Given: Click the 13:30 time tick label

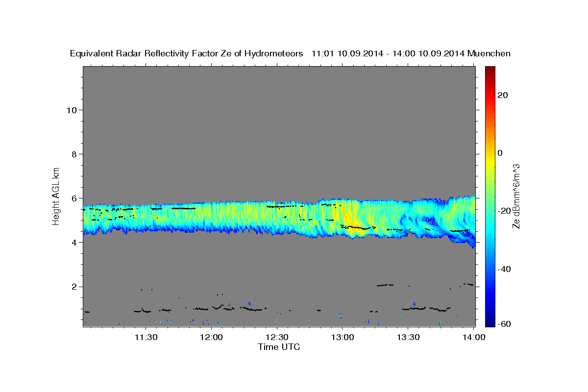Looking at the screenshot, I should 408,338.
